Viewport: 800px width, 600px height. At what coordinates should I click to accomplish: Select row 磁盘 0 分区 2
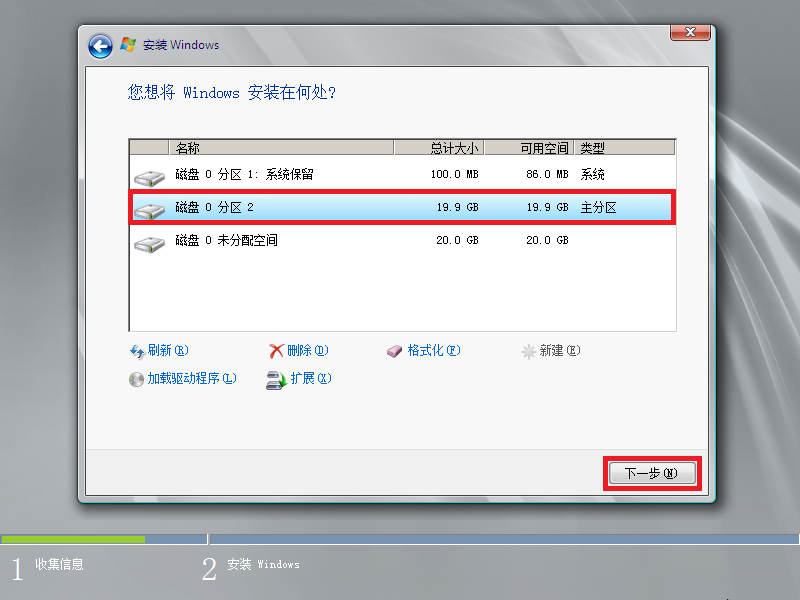[x=403, y=207]
